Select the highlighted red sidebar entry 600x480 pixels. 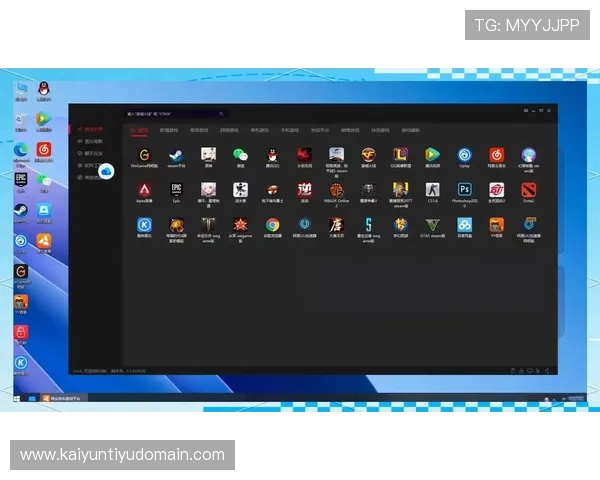pos(90,129)
